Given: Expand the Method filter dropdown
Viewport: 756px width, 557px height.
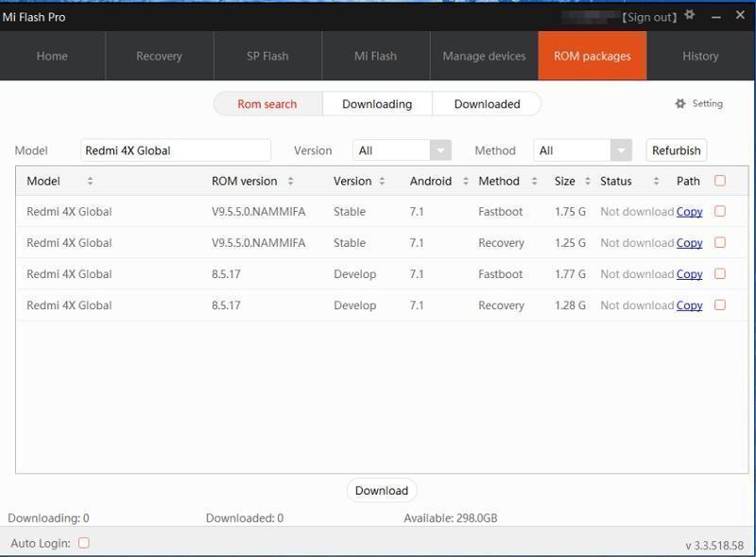Looking at the screenshot, I should tap(620, 150).
